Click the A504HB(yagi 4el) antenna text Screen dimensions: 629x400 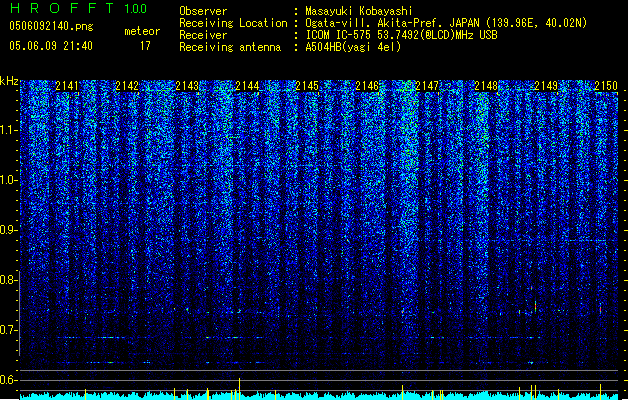353,47
